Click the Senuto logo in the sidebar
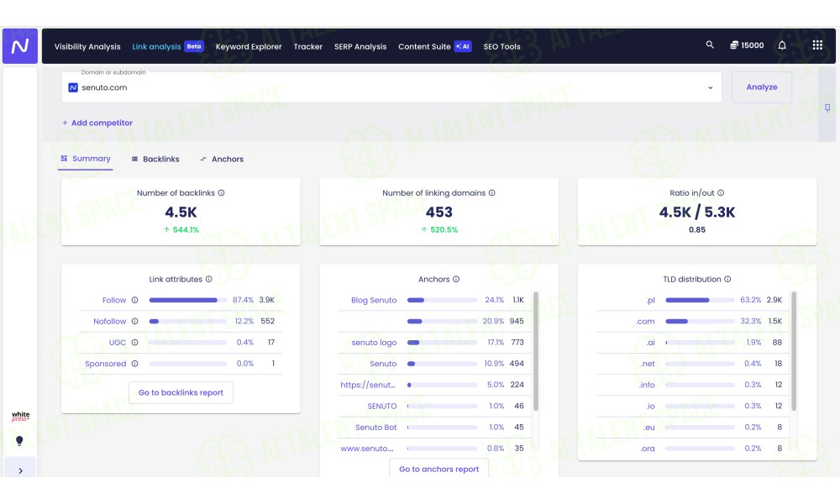840x504 pixels. (20, 46)
